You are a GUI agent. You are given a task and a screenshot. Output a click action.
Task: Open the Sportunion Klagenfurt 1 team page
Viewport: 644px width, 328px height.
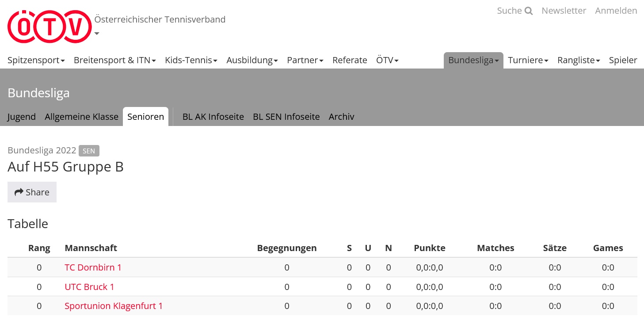click(113, 306)
